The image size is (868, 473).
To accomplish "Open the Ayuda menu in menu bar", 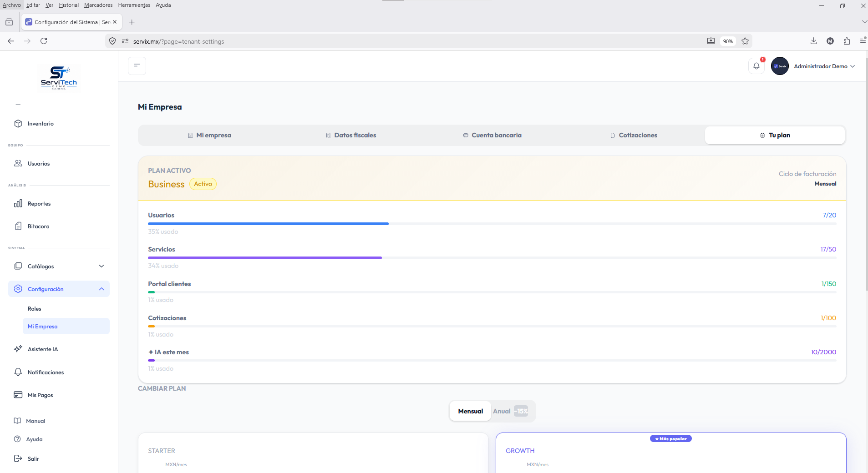I will click(x=163, y=5).
